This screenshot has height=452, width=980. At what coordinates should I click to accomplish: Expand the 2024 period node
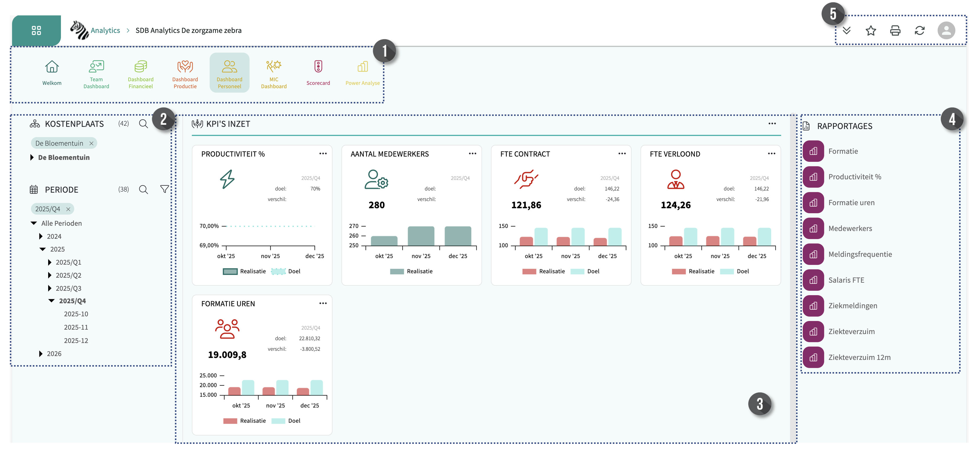[x=41, y=236]
